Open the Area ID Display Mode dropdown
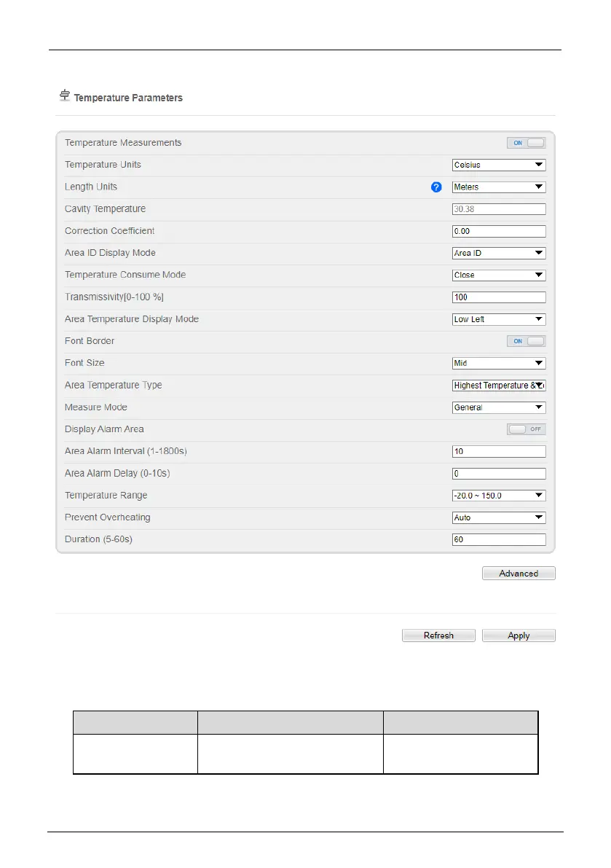The height and width of the screenshot is (868, 611). tap(499, 253)
